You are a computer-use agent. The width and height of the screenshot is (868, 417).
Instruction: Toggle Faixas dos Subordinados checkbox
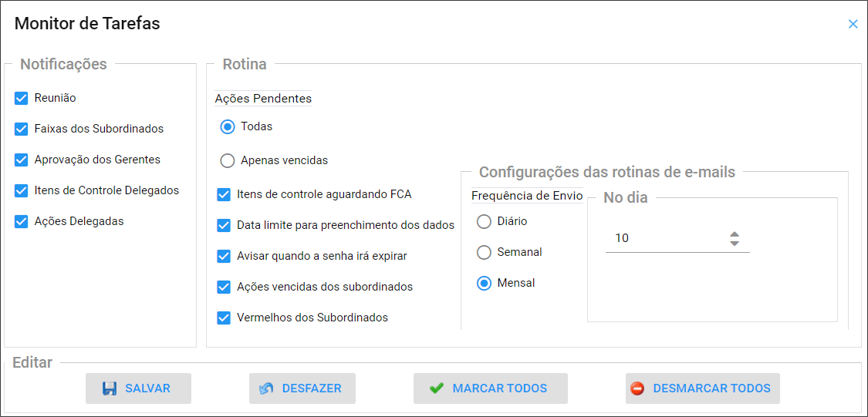(x=21, y=129)
